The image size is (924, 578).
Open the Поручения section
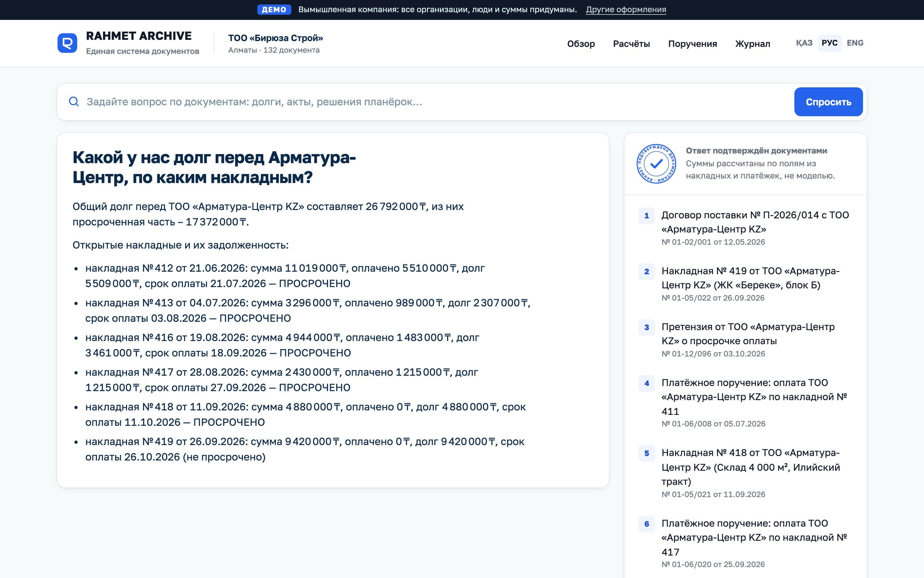pos(692,44)
